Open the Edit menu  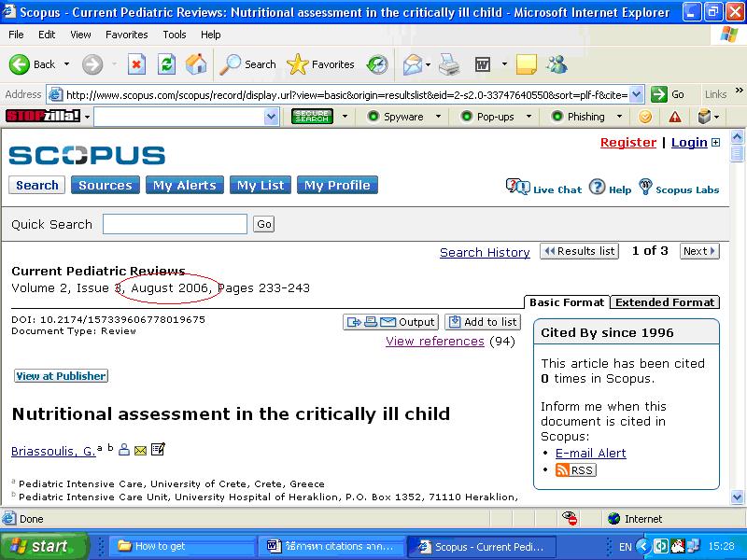click(x=47, y=35)
